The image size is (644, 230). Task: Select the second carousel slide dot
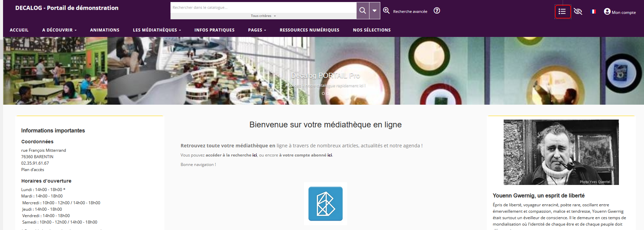coord(327,93)
